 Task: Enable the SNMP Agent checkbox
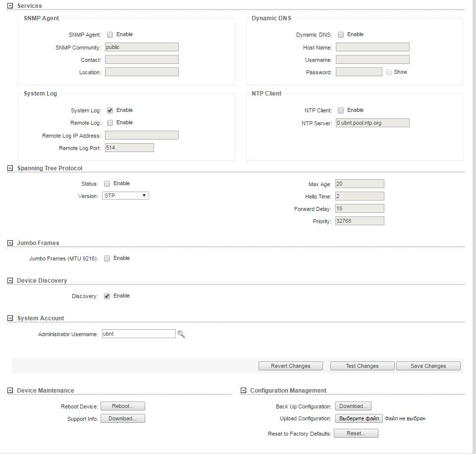coord(110,35)
